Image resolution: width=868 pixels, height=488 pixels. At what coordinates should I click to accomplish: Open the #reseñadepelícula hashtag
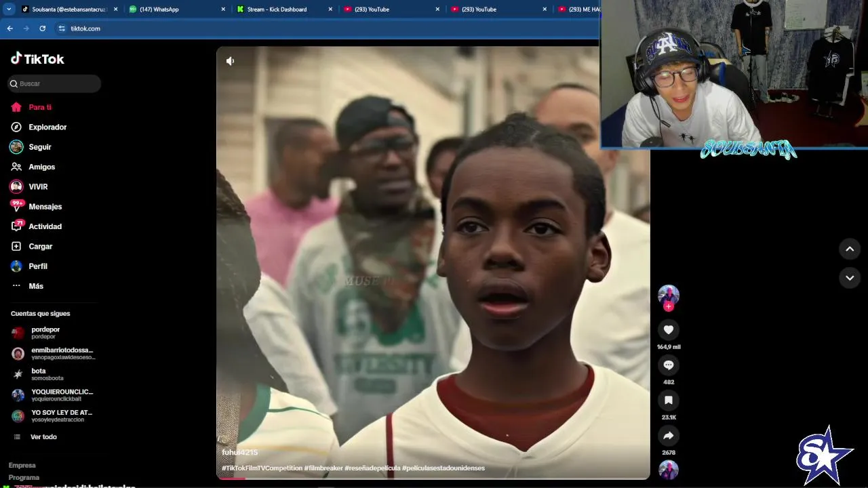pyautogui.click(x=372, y=468)
